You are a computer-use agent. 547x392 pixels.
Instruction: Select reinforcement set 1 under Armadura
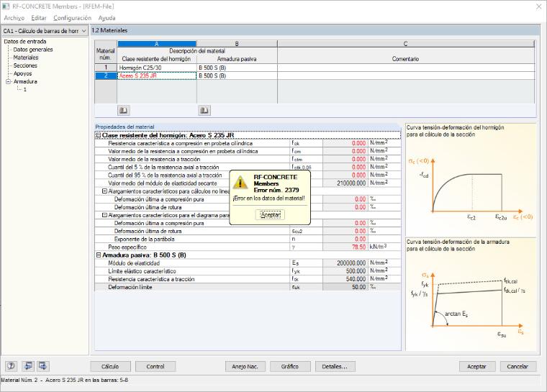pyautogui.click(x=24, y=90)
